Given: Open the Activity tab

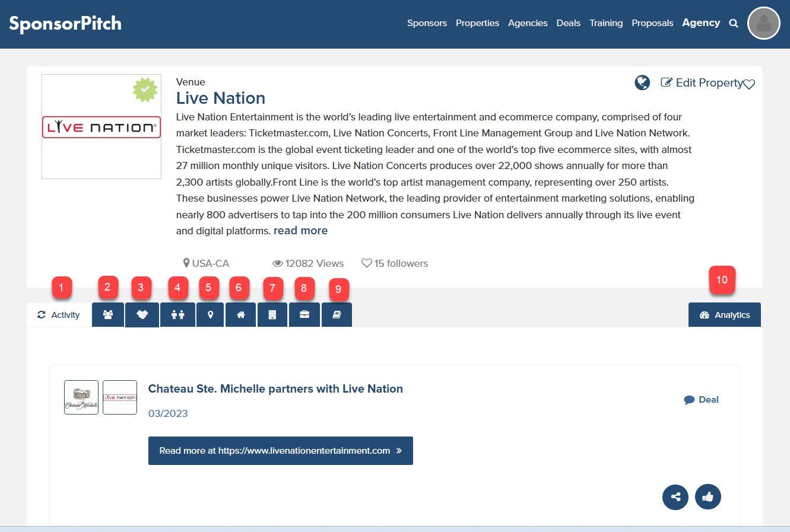Looking at the screenshot, I should click(59, 315).
